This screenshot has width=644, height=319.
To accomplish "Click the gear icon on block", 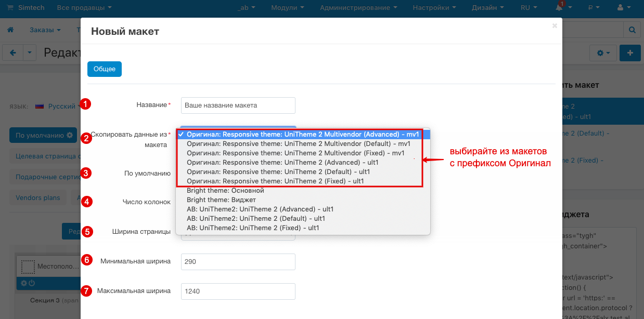I will (23, 283).
